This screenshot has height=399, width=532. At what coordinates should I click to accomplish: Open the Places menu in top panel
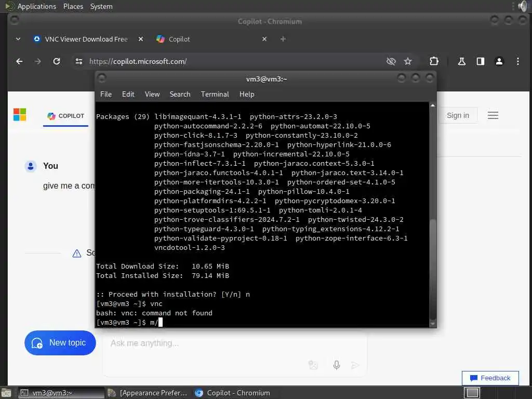73,6
